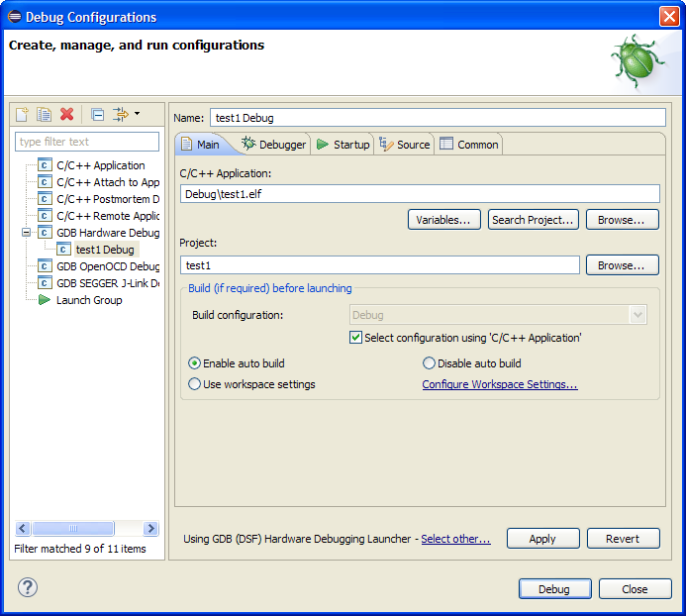
Task: Click the filter configurations toolbar icon
Action: 121,114
